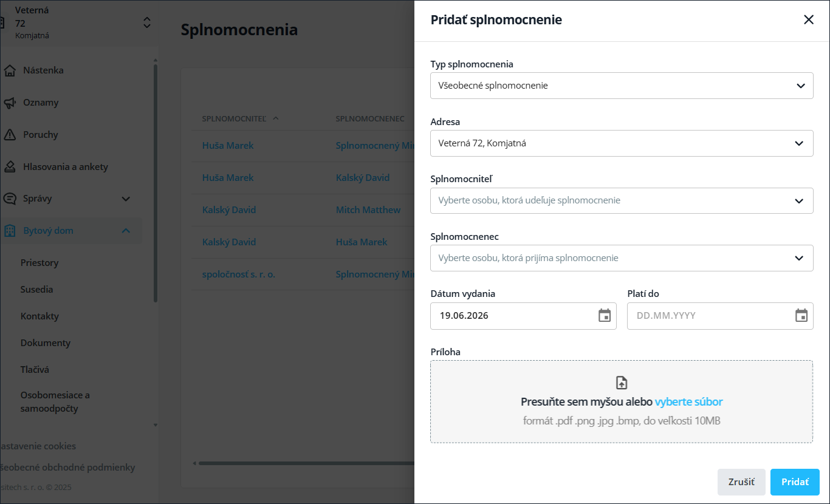Open the Splnomocniteľ person dropdown
This screenshot has height=504, width=830.
tap(622, 200)
